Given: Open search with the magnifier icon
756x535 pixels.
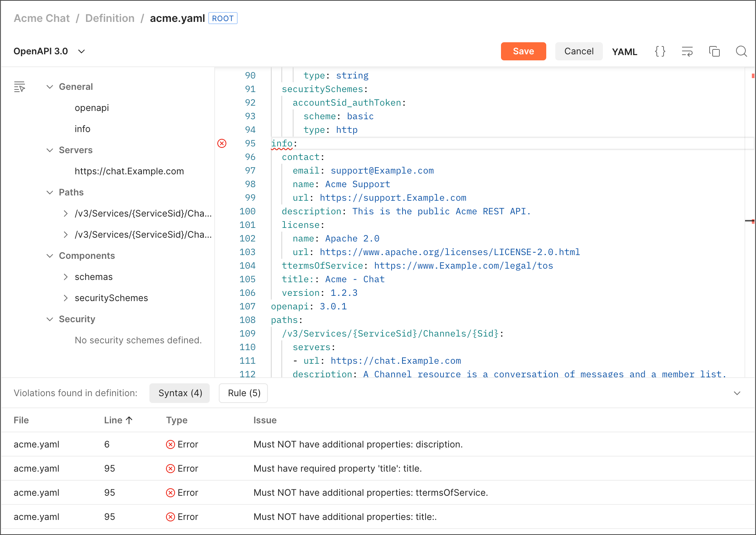Looking at the screenshot, I should point(741,51).
